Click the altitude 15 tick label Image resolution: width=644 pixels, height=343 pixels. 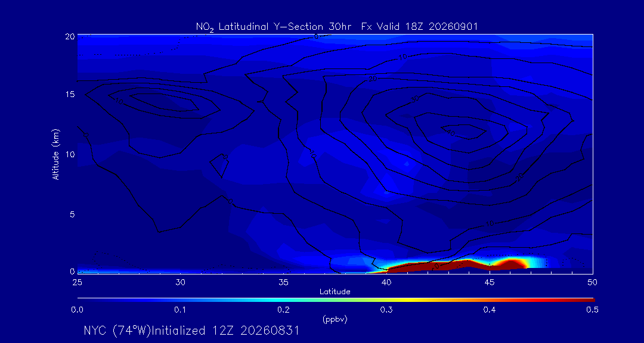[x=69, y=94]
